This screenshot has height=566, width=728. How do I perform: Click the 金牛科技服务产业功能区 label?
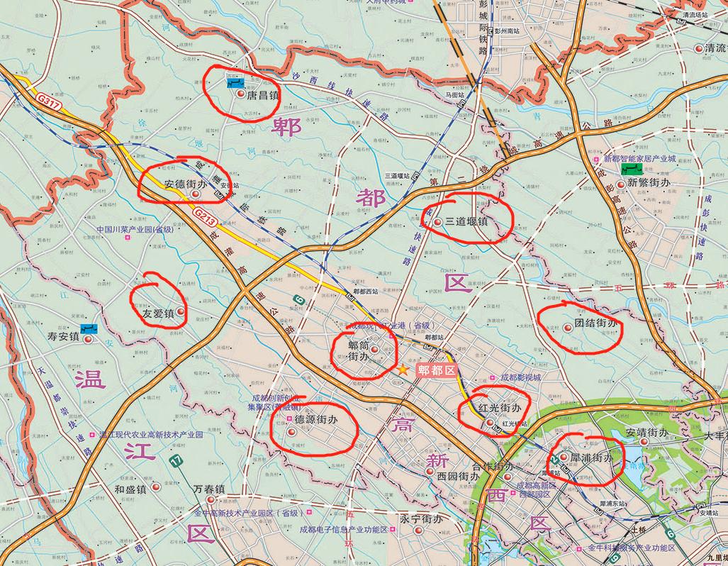[632, 548]
